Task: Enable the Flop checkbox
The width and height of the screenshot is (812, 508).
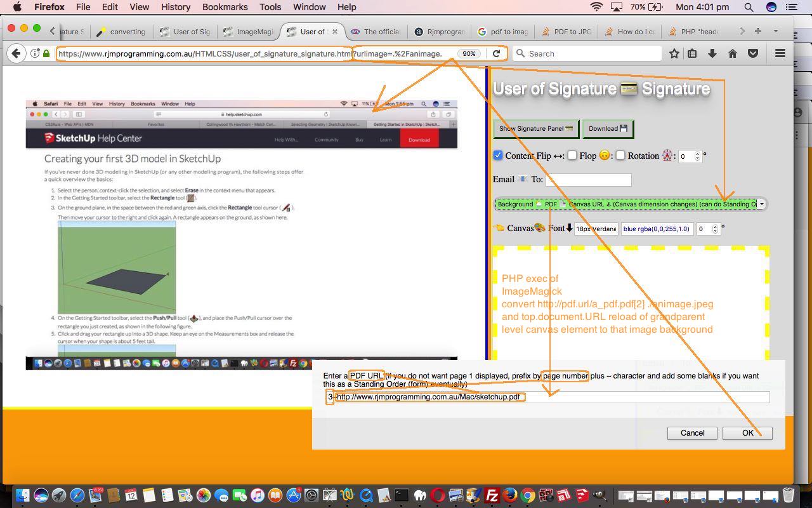Action: coord(572,155)
